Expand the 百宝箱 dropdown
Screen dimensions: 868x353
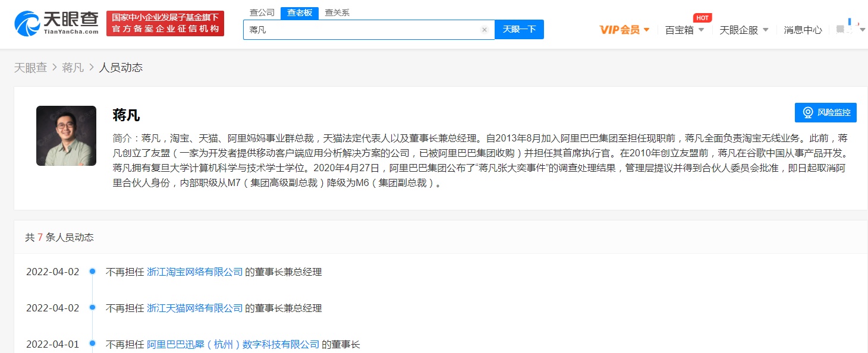click(x=685, y=30)
